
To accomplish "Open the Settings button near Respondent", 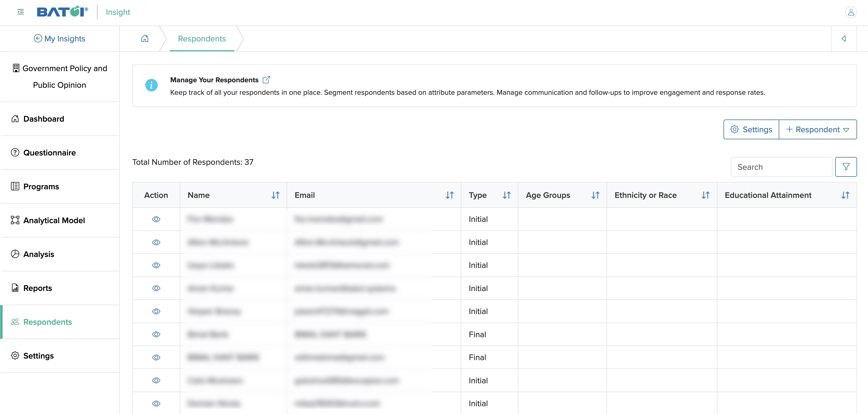I will (x=751, y=129).
